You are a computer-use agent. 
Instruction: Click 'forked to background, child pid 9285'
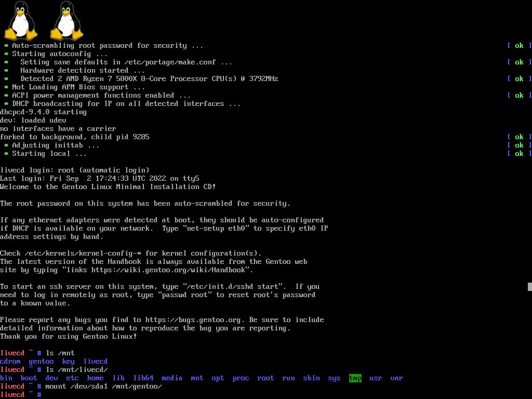tap(75, 137)
